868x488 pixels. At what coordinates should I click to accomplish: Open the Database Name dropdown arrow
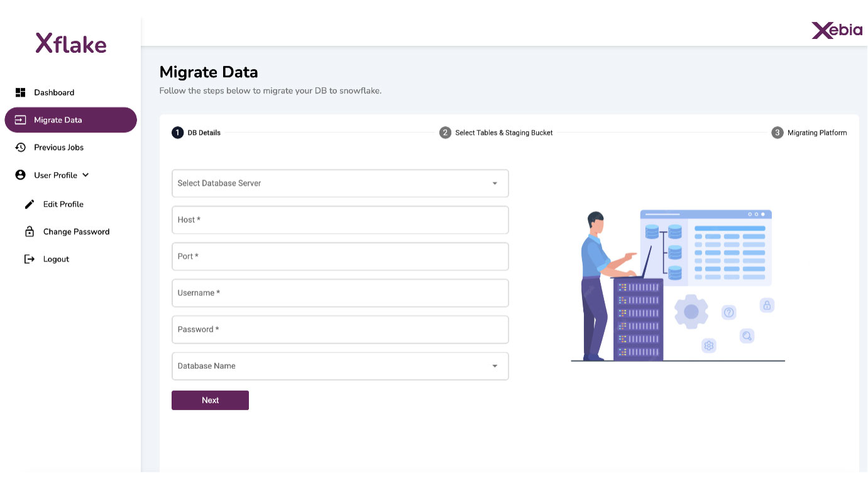(x=495, y=366)
